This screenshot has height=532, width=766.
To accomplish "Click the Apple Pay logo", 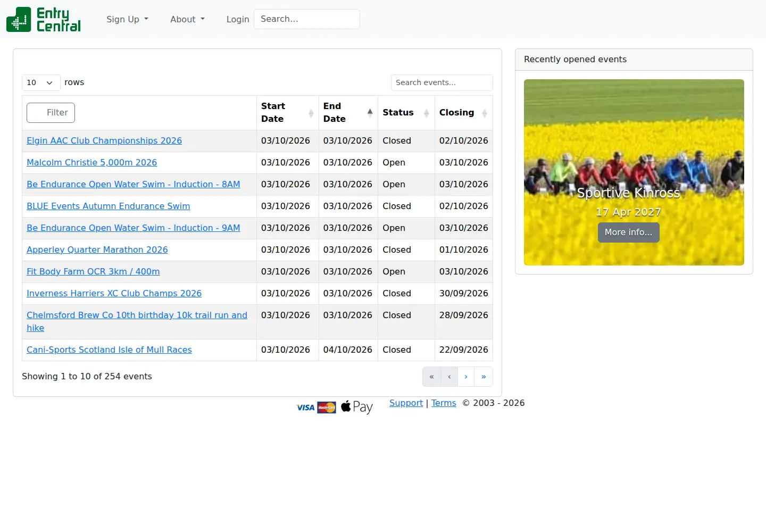I will tap(357, 407).
